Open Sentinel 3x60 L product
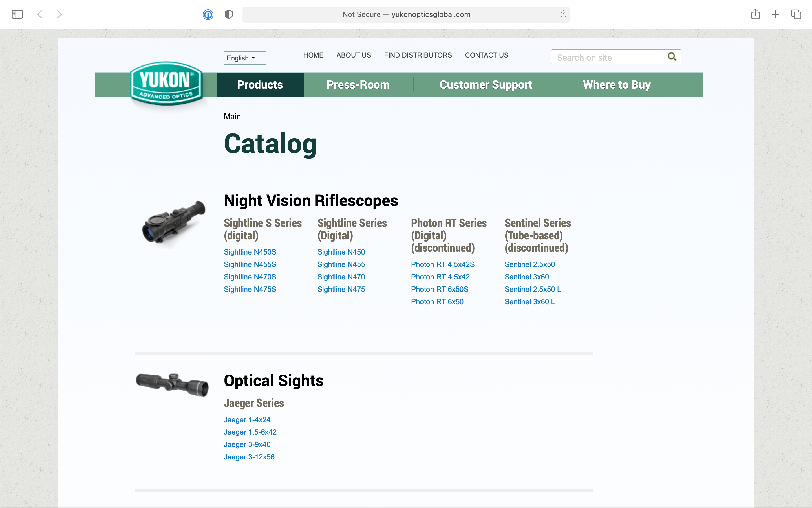Viewport: 812px width, 508px height. tap(530, 302)
